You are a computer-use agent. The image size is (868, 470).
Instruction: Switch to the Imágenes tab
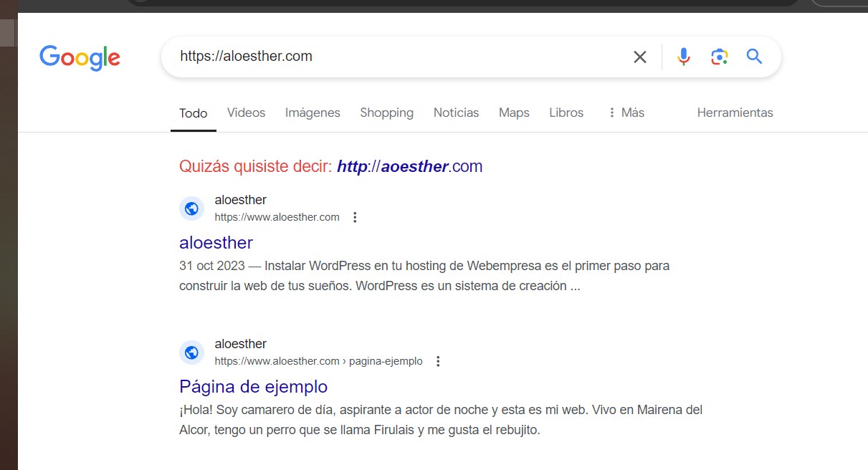313,112
